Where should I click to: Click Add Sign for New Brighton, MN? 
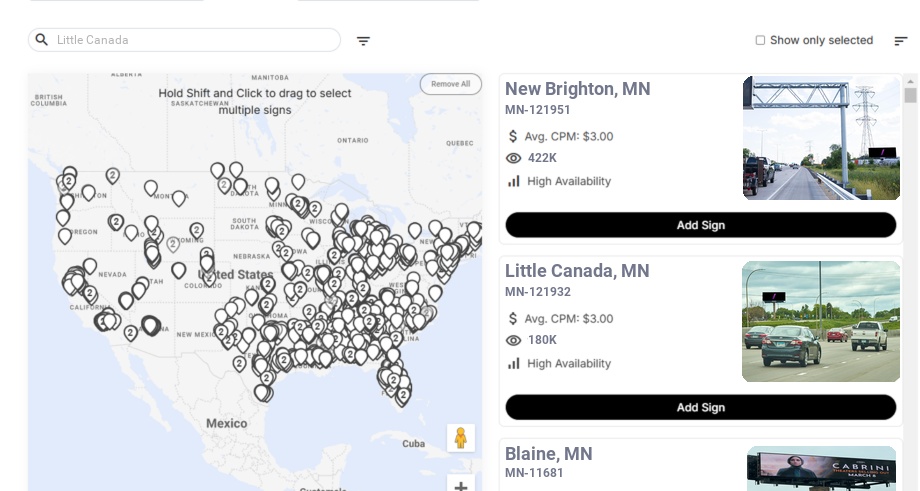coord(701,225)
